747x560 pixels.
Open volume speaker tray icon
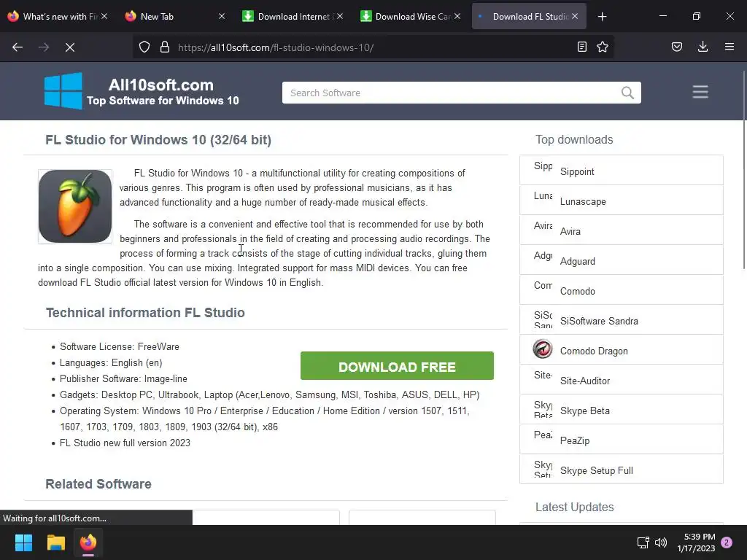(661, 542)
